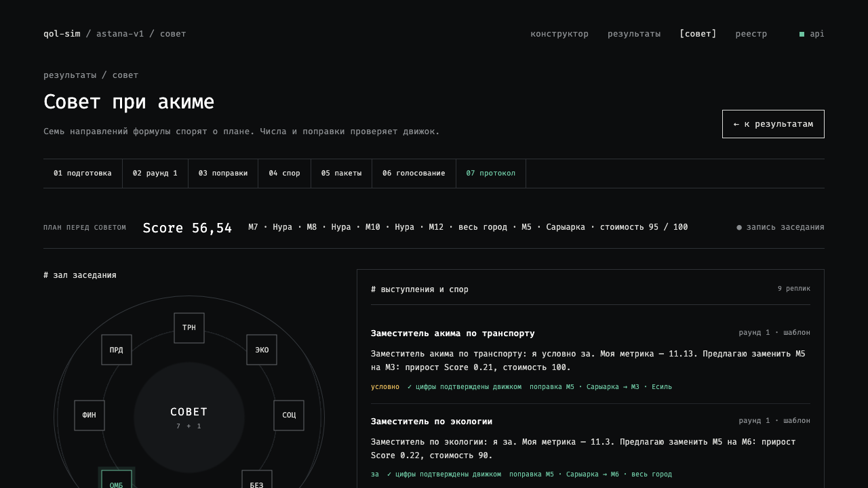Select the ТРН seat in council hall
Image resolution: width=868 pixels, height=488 pixels.
click(189, 328)
